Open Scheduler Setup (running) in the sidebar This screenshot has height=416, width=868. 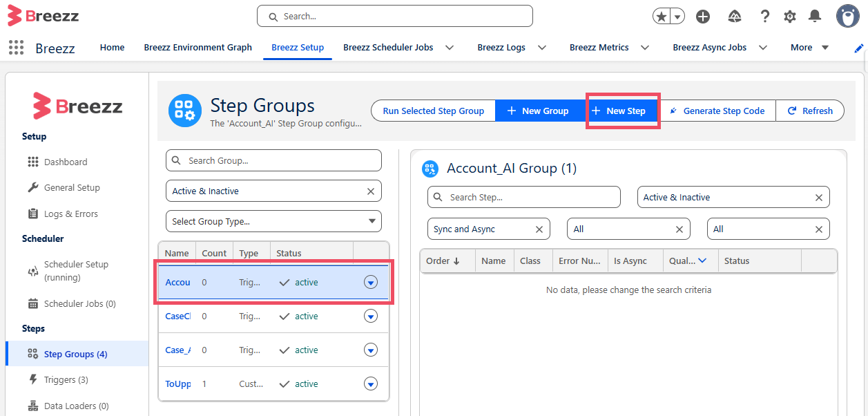[x=76, y=271]
